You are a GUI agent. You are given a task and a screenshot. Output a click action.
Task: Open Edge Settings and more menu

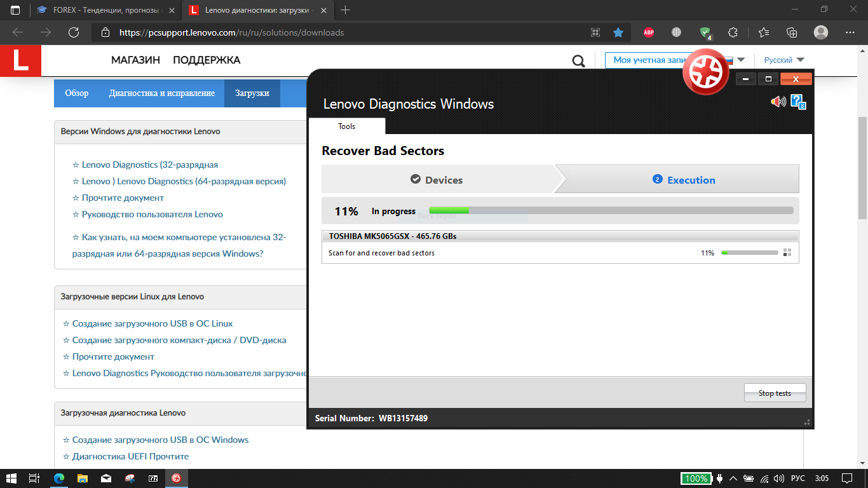850,32
